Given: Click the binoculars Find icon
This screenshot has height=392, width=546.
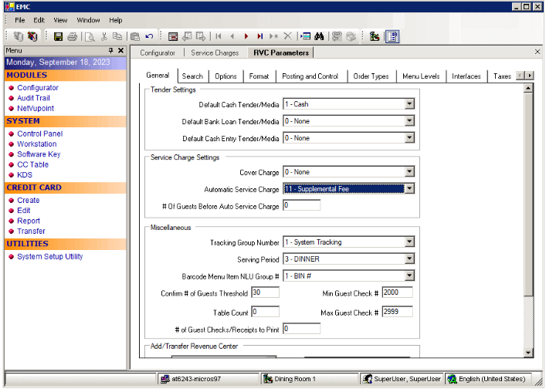Looking at the screenshot, I should click(x=321, y=36).
